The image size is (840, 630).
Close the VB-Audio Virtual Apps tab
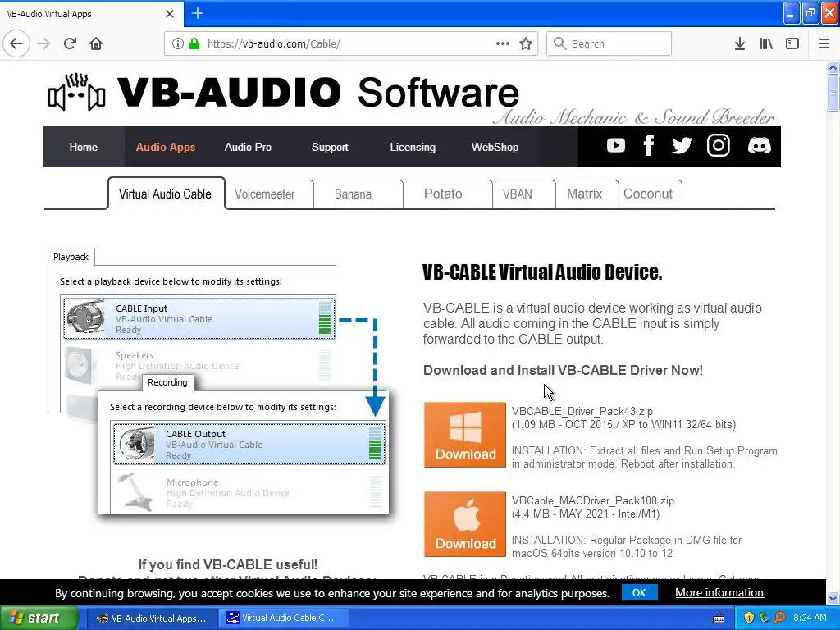tap(169, 14)
